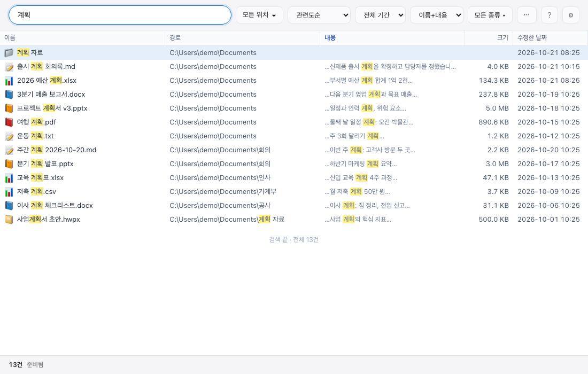Click the folder icon of 계획 자료

[9, 53]
